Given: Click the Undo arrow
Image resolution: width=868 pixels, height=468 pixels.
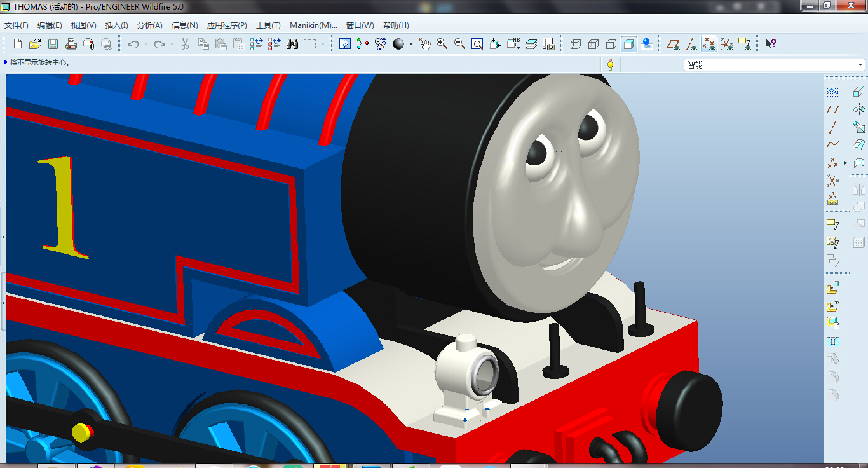Looking at the screenshot, I should 133,44.
